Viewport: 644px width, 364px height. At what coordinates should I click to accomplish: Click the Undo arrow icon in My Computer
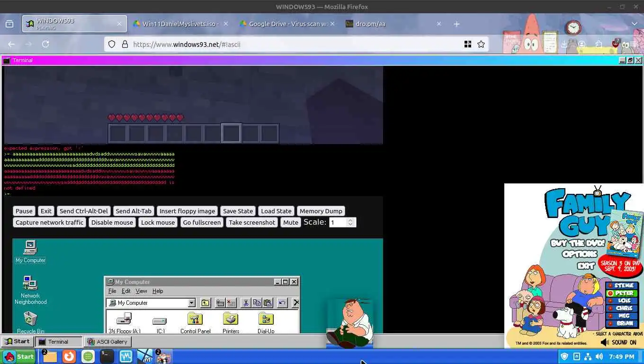point(282,303)
